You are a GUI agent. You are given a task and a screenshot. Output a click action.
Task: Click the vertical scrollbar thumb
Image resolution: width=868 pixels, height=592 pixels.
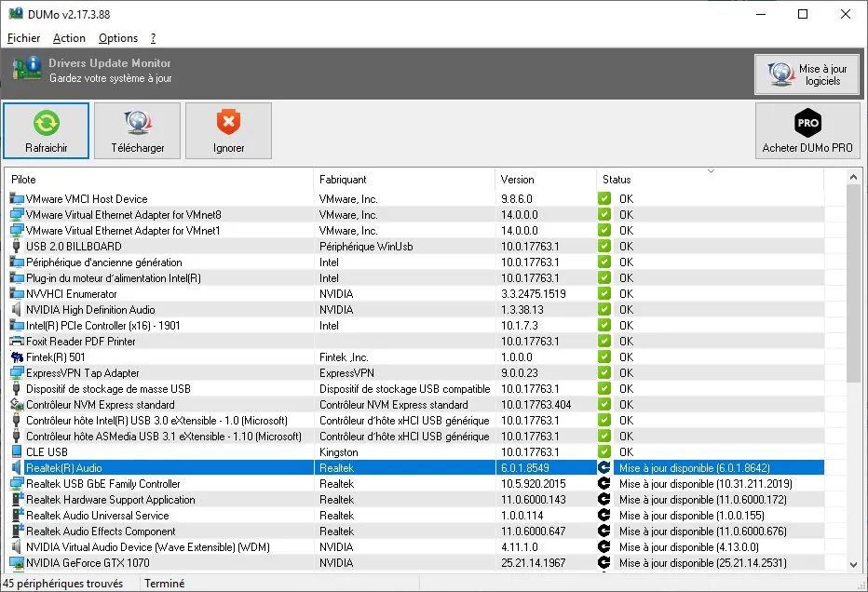(853, 283)
